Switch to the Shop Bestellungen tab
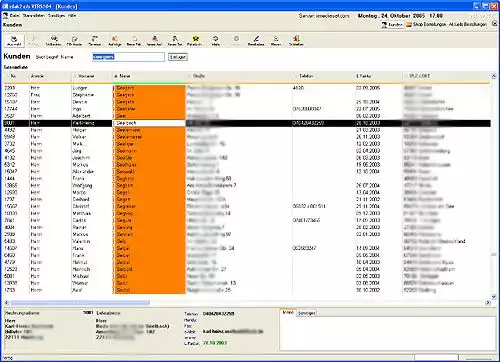The width and height of the screenshot is (500, 362). 426,25
